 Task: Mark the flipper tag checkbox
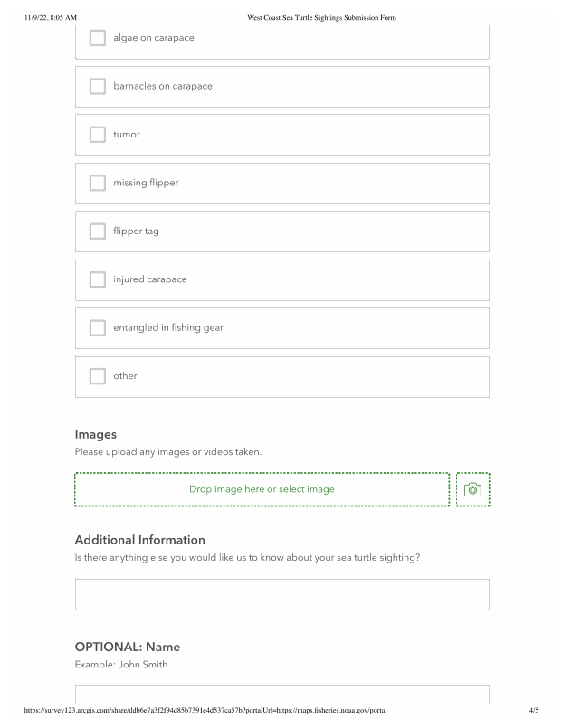pos(98,232)
